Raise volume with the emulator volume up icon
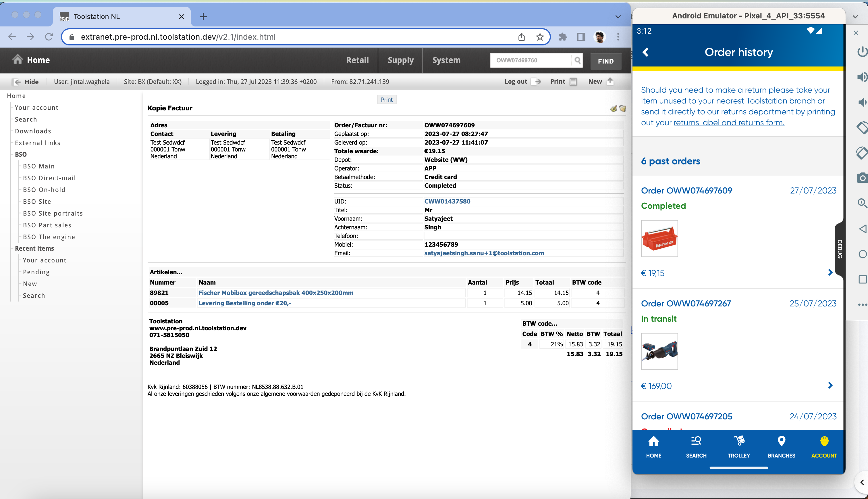The image size is (868, 499). tap(863, 77)
